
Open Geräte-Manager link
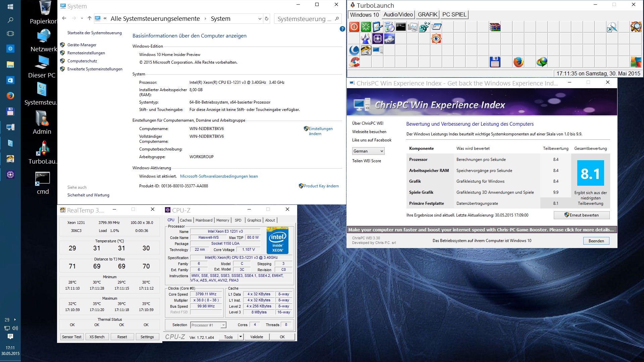[82, 45]
